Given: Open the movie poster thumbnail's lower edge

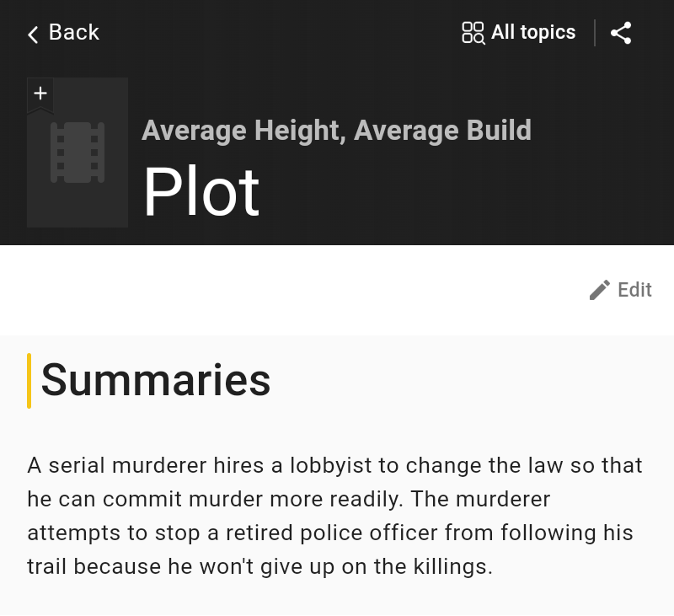Looking at the screenshot, I should pyautogui.click(x=78, y=215).
